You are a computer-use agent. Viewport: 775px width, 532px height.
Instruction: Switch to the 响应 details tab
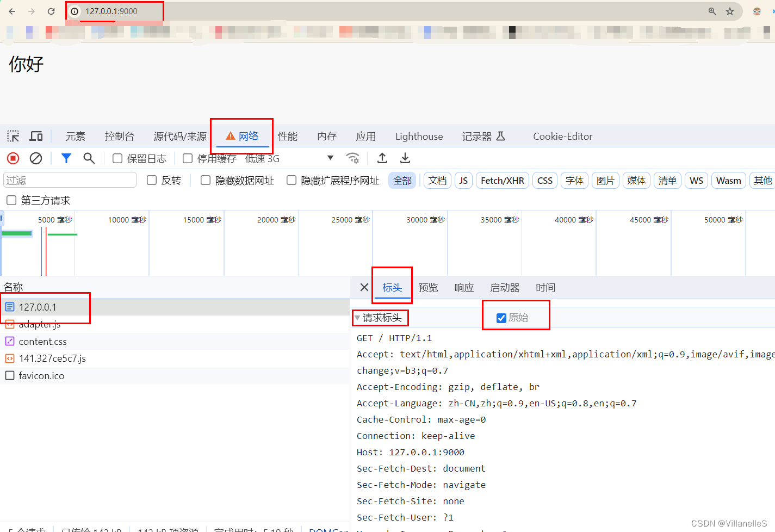pos(464,287)
